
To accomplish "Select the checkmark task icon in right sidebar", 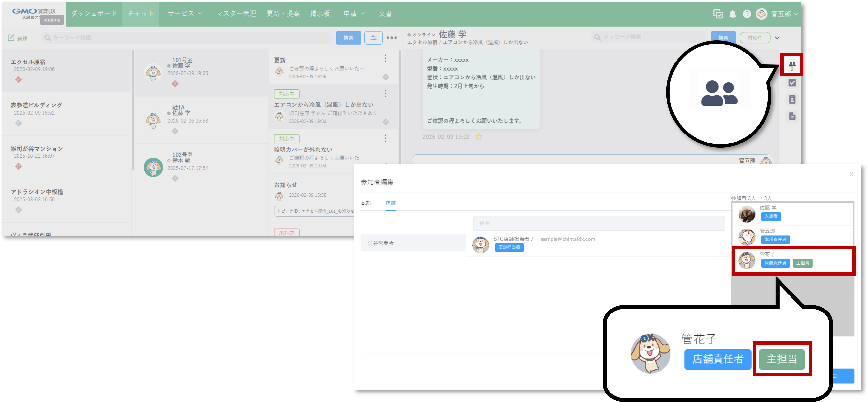I will [x=792, y=83].
